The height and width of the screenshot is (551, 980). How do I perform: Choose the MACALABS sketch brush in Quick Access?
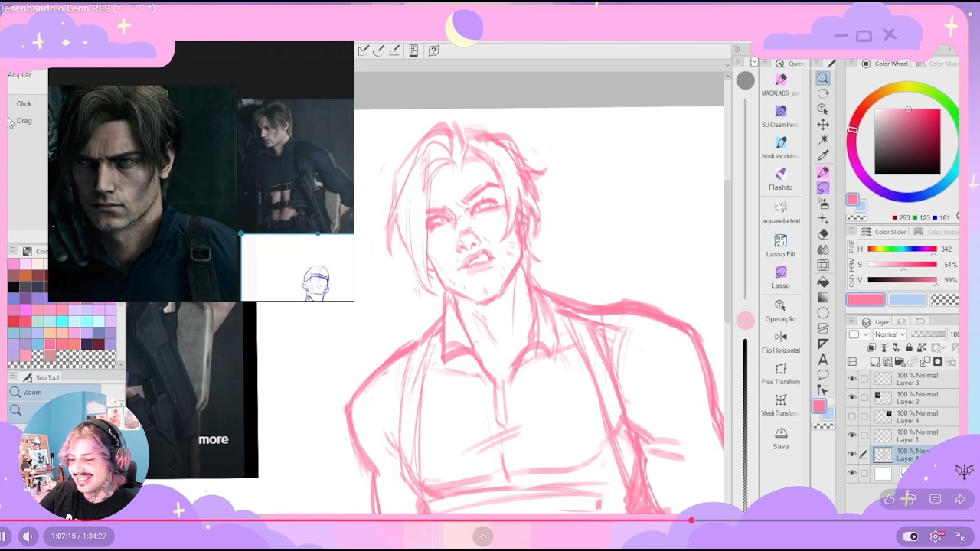coord(780,85)
